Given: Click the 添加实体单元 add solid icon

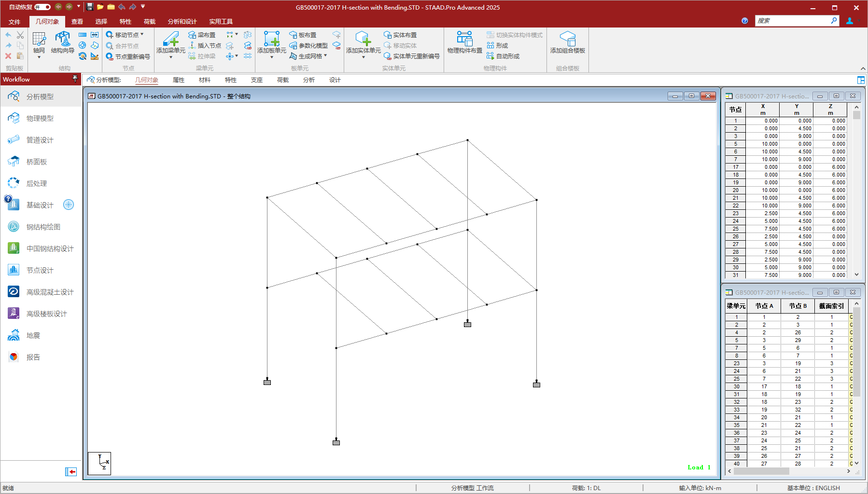Looking at the screenshot, I should (x=363, y=39).
